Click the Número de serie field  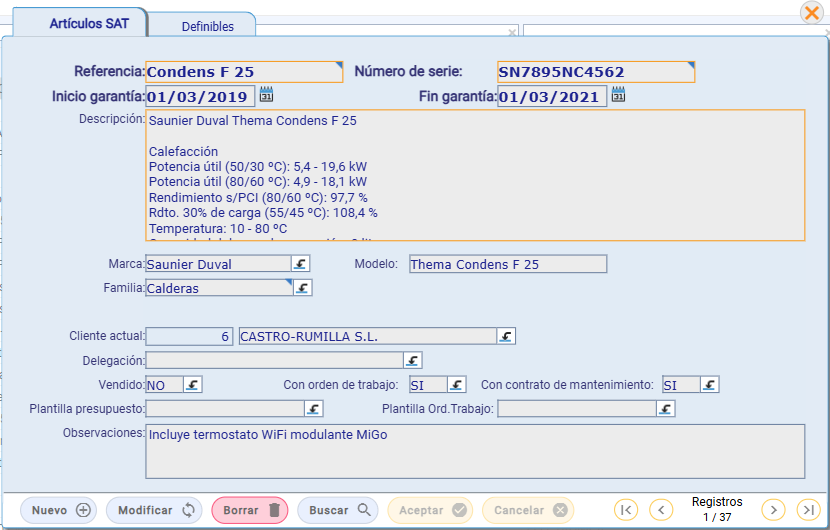click(x=596, y=72)
